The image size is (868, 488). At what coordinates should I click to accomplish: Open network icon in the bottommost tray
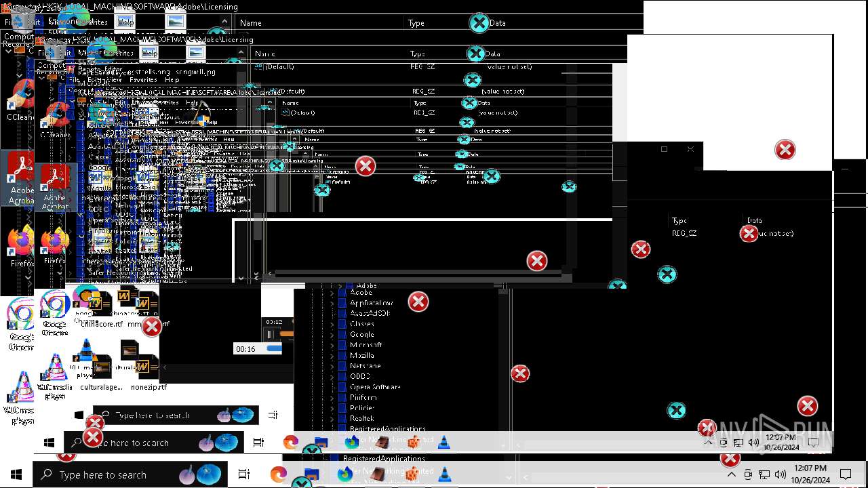point(764,474)
